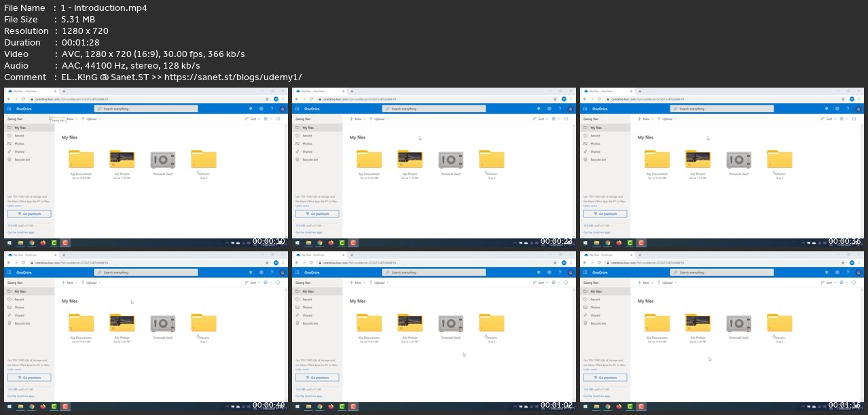Open the app launcher grid in the 00:01:15 frame
This screenshot has width=868, height=415.
[585, 272]
